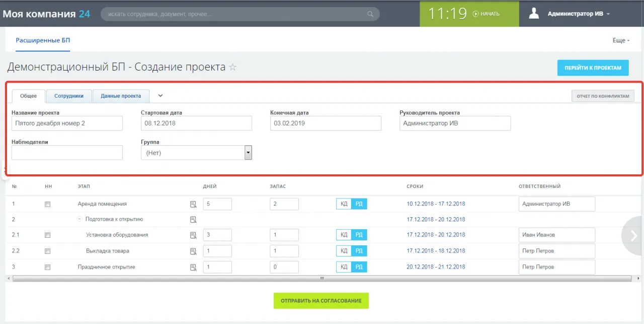Click inside the "Наблюдатели" input field
This screenshot has height=324, width=644.
[67, 152]
